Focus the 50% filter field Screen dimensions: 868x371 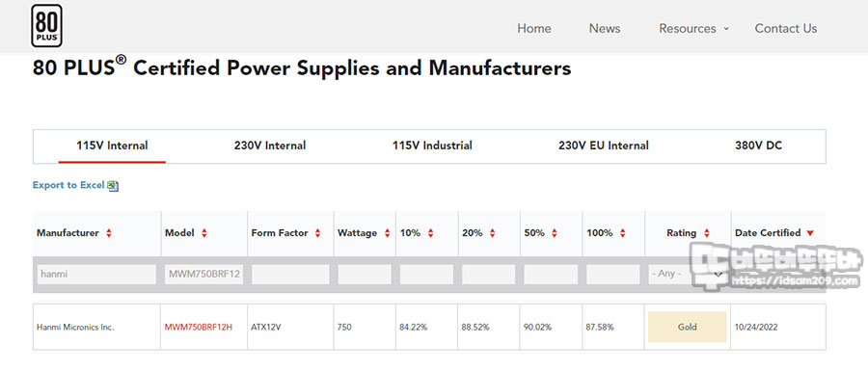pos(551,275)
